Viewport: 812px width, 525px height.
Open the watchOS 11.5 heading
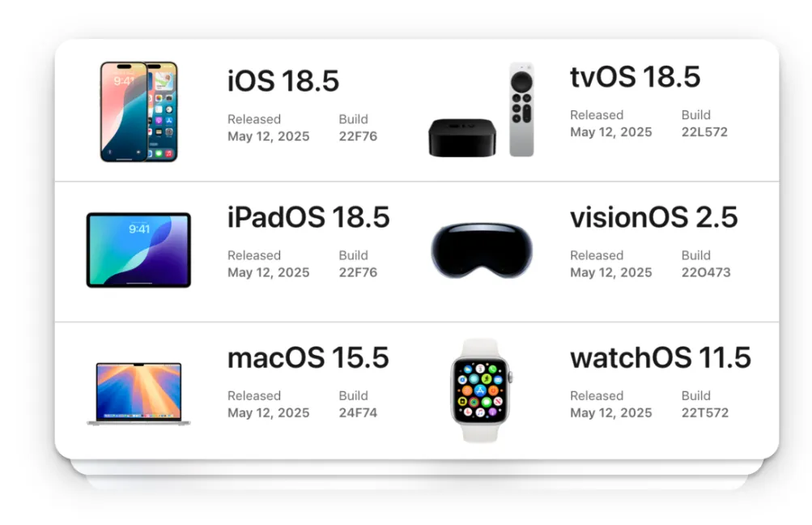point(661,358)
